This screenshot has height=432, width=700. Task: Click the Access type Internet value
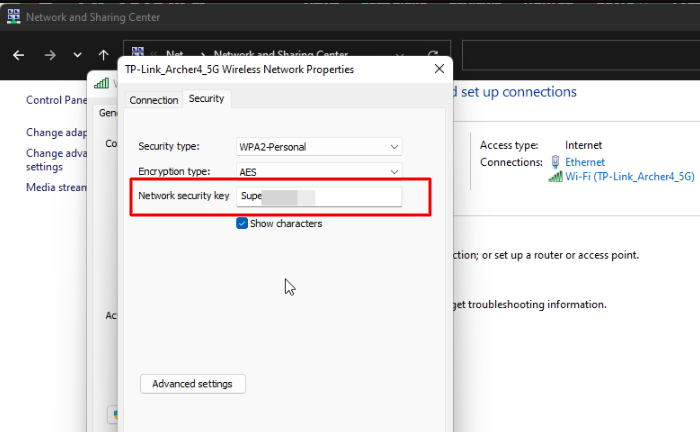583,145
